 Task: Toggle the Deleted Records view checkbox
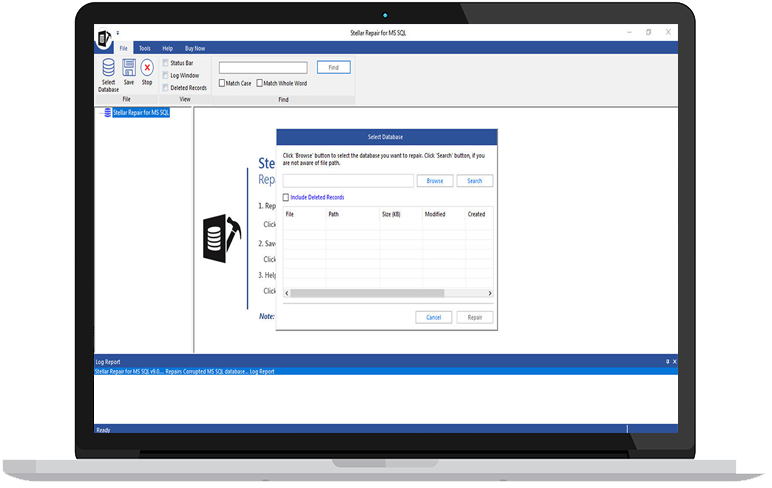(x=165, y=88)
